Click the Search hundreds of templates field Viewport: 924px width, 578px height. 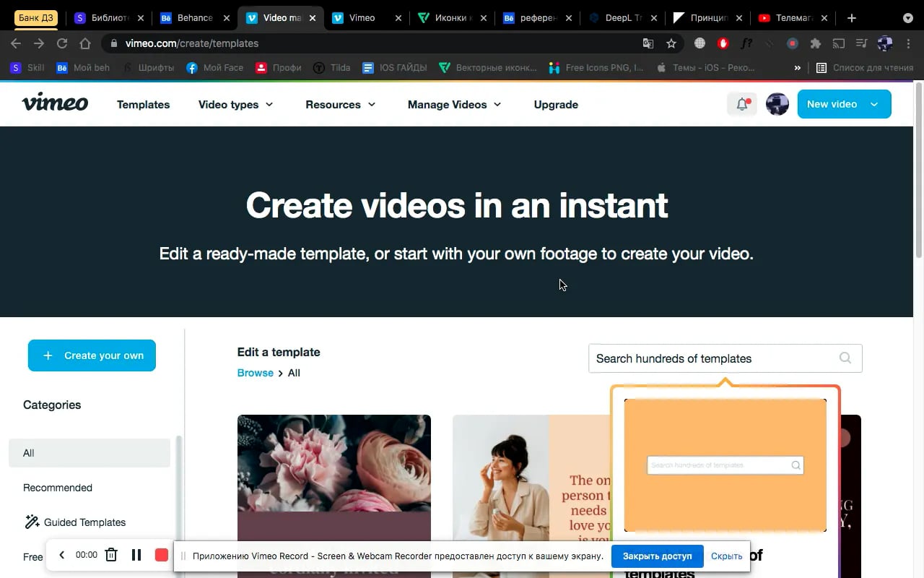pyautogui.click(x=725, y=358)
